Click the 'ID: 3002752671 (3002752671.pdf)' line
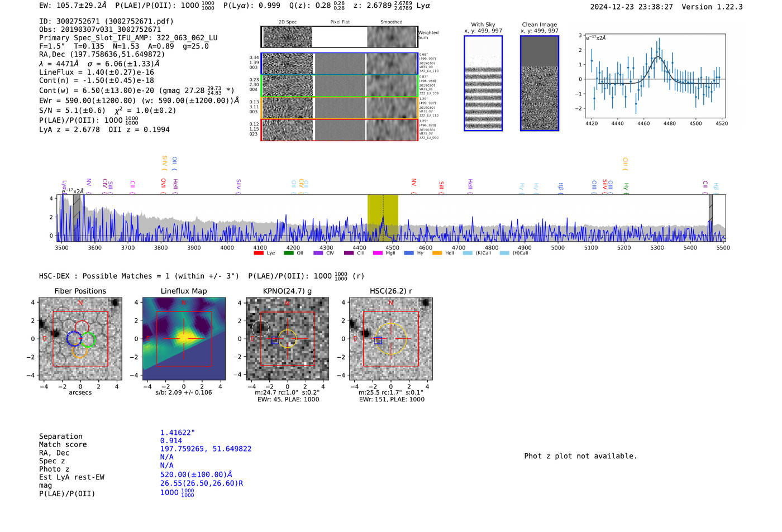782x532 pixels. [106, 21]
